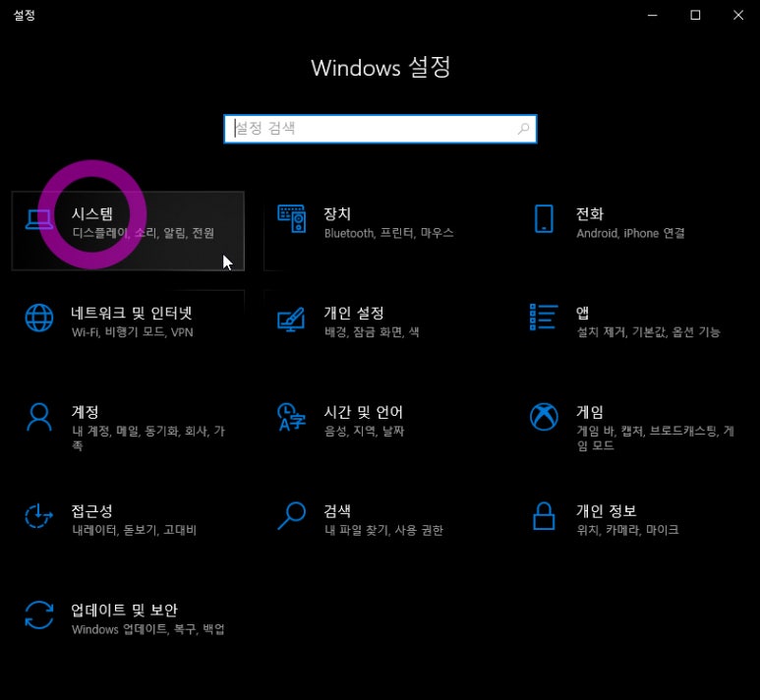This screenshot has width=760, height=700.
Task: Open the 앱 list icon
Action: tap(544, 318)
